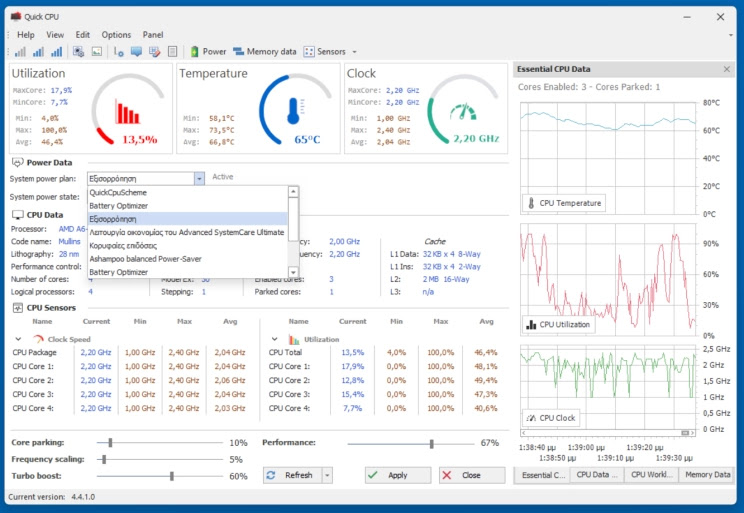The image size is (744, 513).
Task: Click the blue message bubble toolbar icon
Action: [136, 52]
